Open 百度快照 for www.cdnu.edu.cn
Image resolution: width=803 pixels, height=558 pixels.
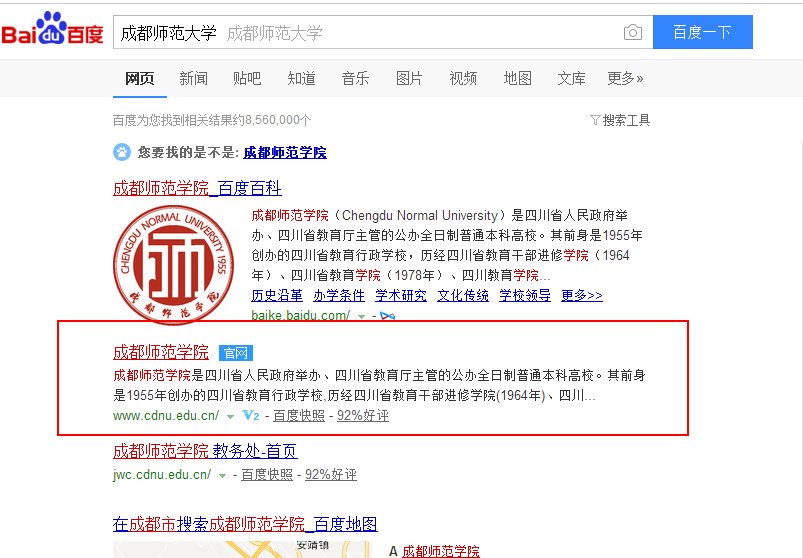click(299, 415)
